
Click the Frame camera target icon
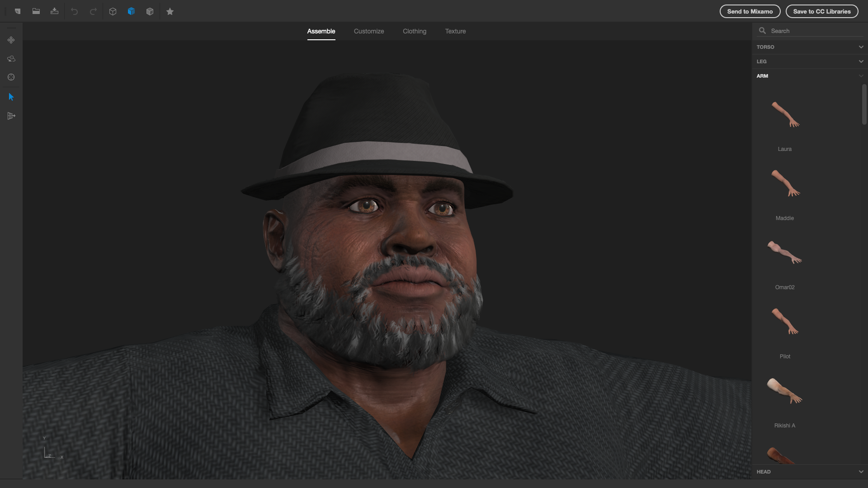11,77
